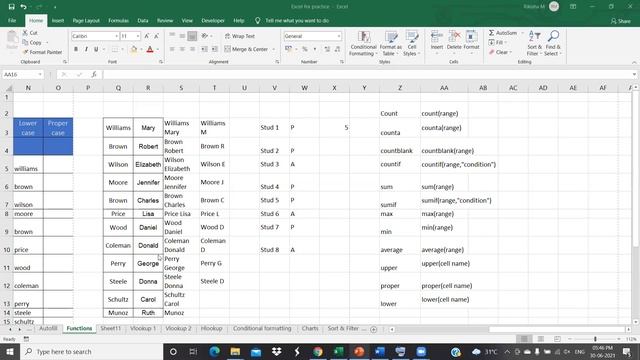
Task: Click the Decrease Indent icon
Action: click(204, 49)
